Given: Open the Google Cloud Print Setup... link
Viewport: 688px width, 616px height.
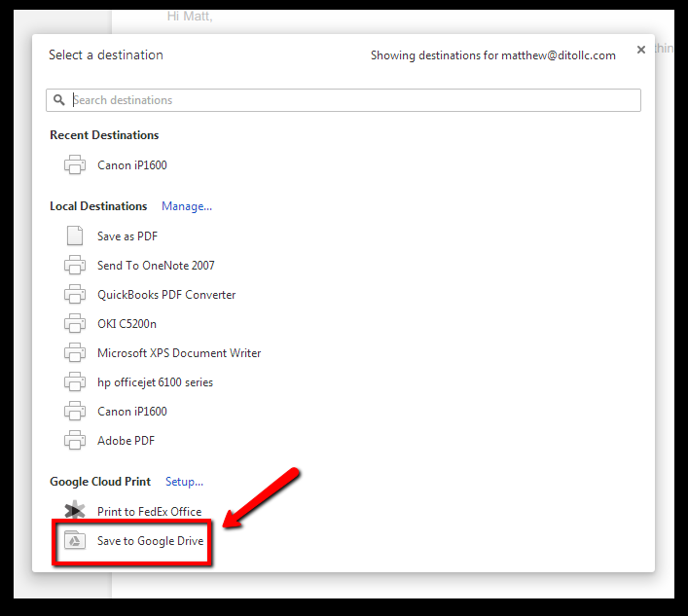Looking at the screenshot, I should [184, 482].
